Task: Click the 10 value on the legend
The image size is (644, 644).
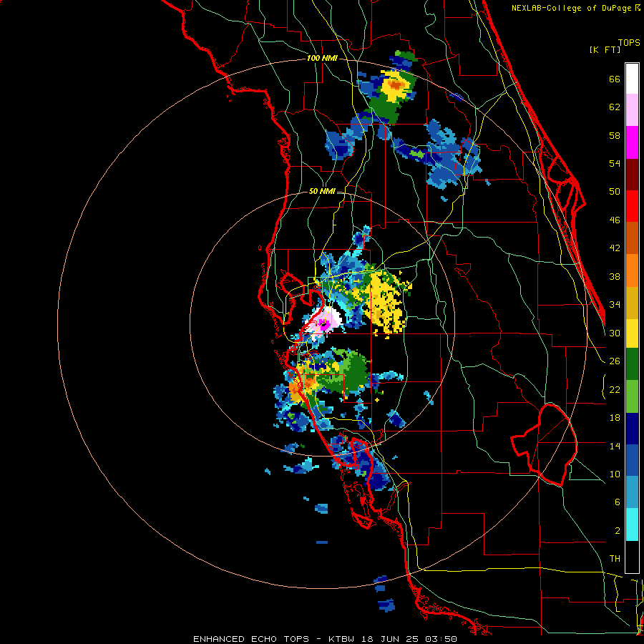Action: pyautogui.click(x=615, y=474)
